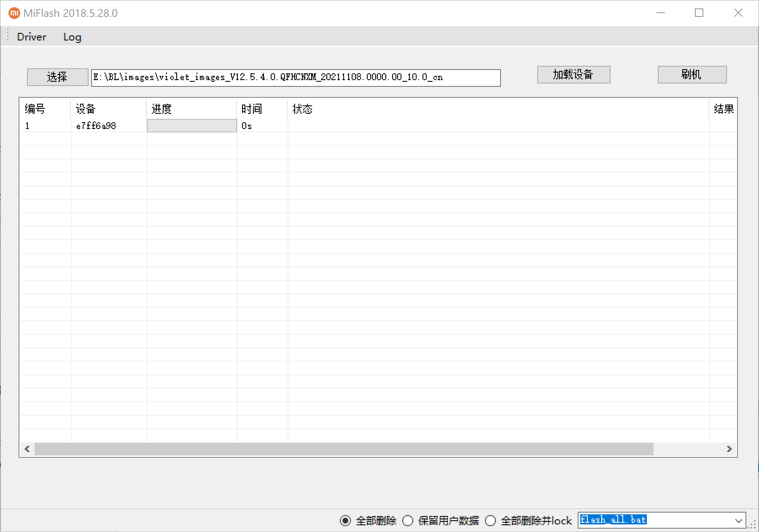Select the 全部删除并lock radio button

coord(490,521)
